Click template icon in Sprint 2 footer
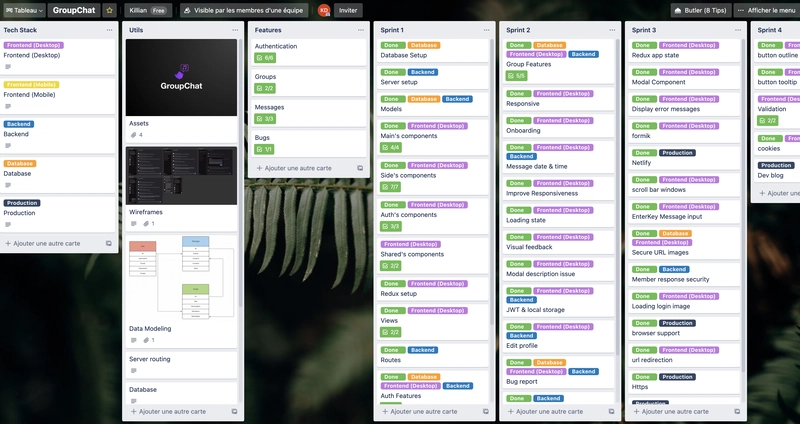The width and height of the screenshot is (800, 424). pos(611,411)
